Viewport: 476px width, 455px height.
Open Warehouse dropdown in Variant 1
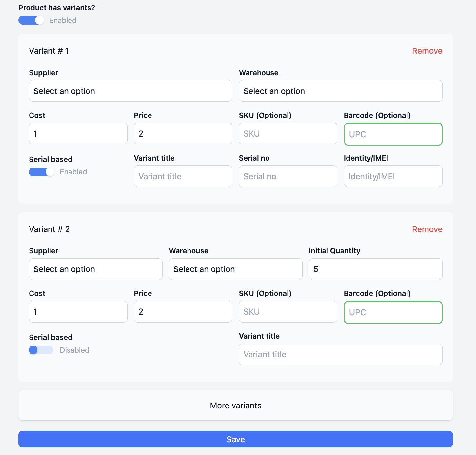(x=340, y=91)
